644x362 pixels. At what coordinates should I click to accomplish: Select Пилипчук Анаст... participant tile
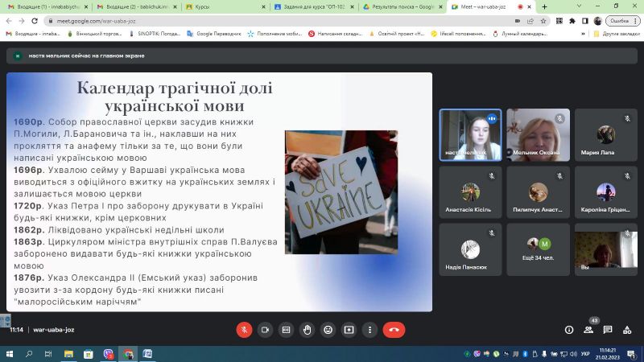click(x=538, y=192)
